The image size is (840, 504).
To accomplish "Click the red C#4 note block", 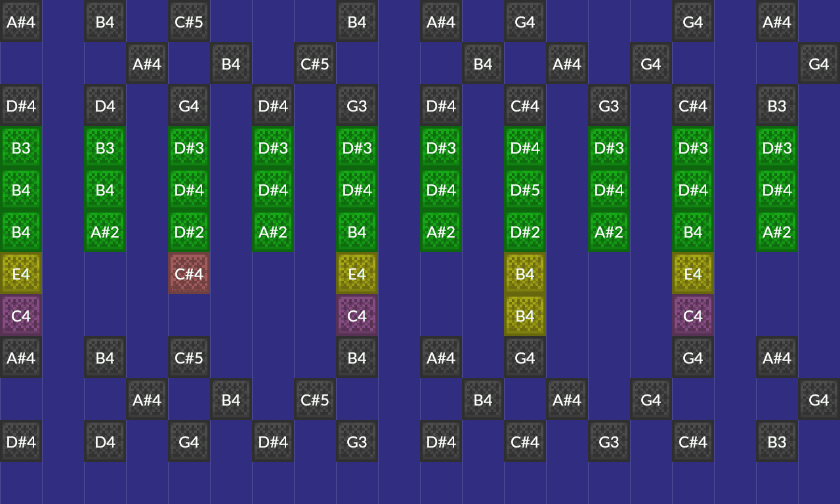I will pyautogui.click(x=189, y=273).
